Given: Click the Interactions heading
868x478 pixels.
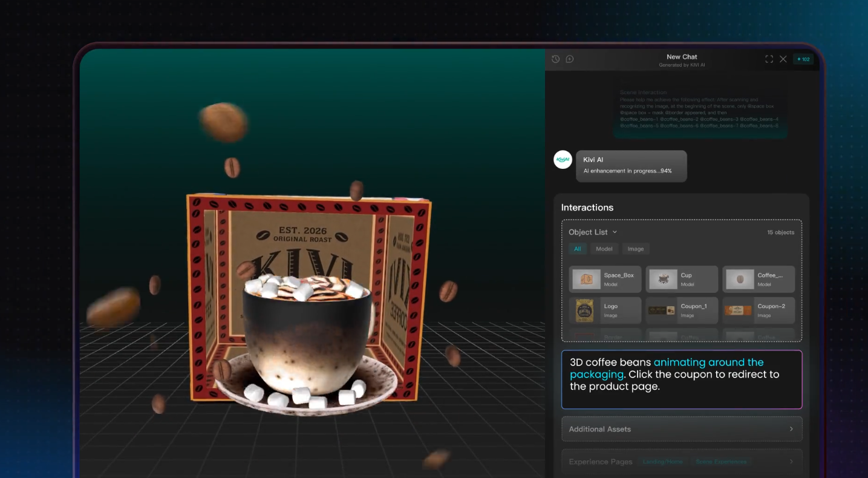Looking at the screenshot, I should click(587, 208).
